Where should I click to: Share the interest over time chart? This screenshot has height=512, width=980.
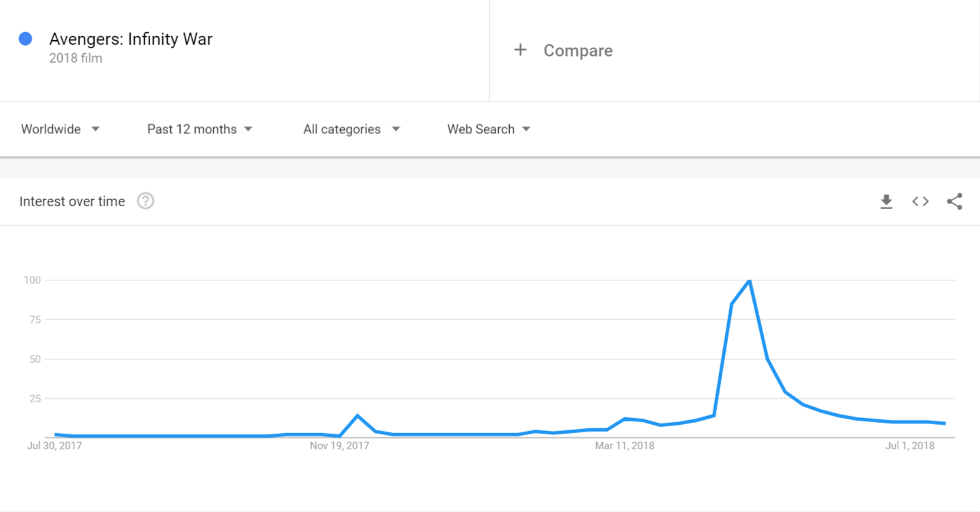point(955,202)
